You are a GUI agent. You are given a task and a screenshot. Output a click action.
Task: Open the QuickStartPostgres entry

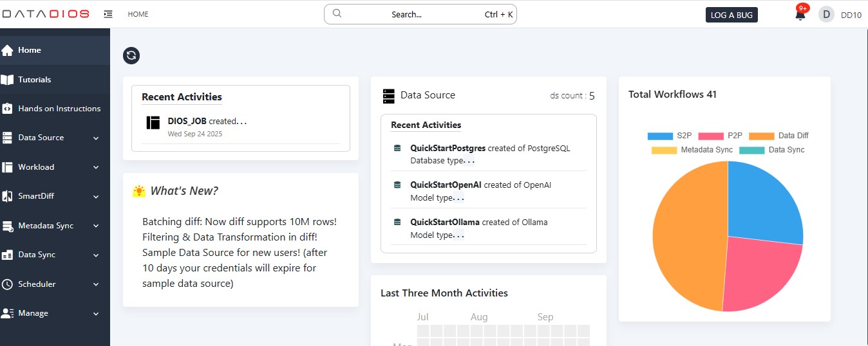489,154
